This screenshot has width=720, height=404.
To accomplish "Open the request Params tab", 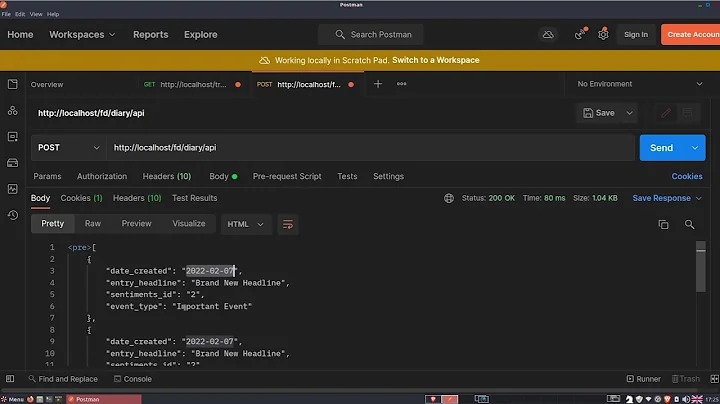I will click(47, 176).
